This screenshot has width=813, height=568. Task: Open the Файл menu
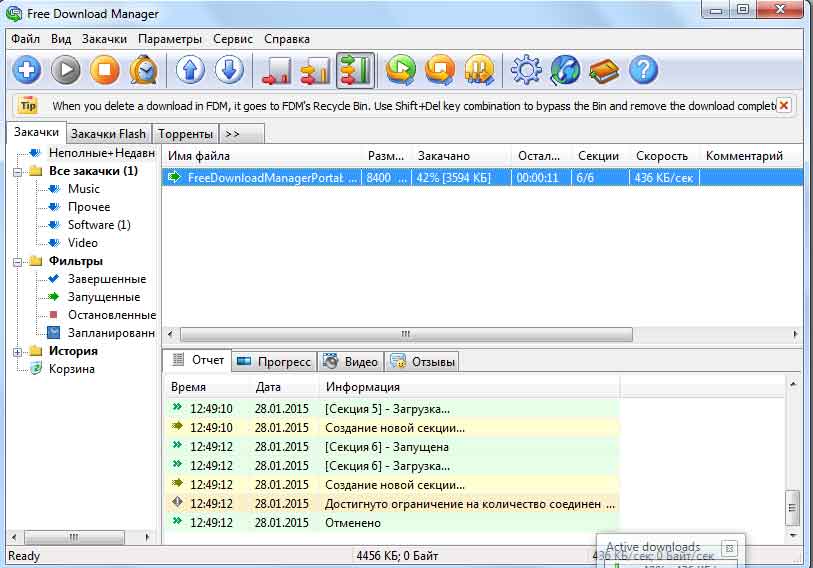25,39
